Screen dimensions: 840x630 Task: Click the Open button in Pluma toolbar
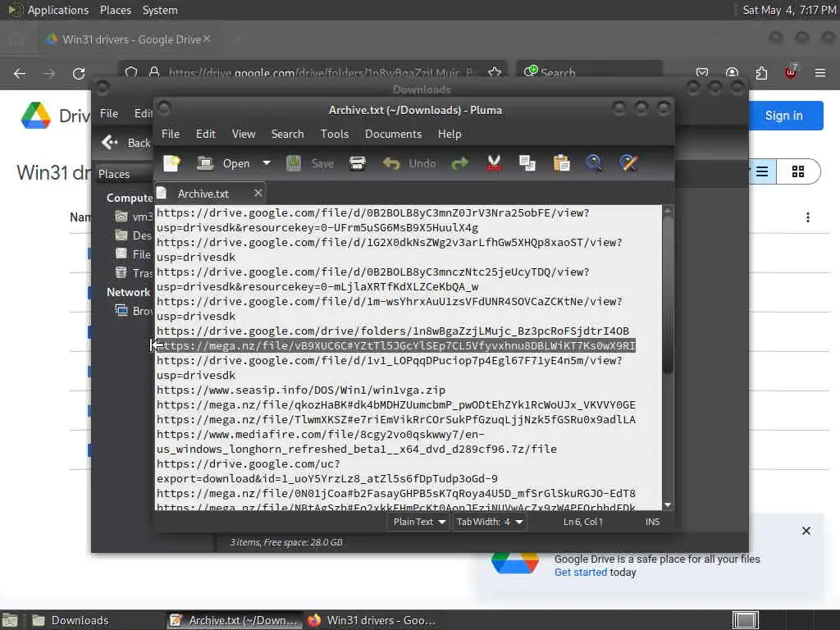coord(223,163)
